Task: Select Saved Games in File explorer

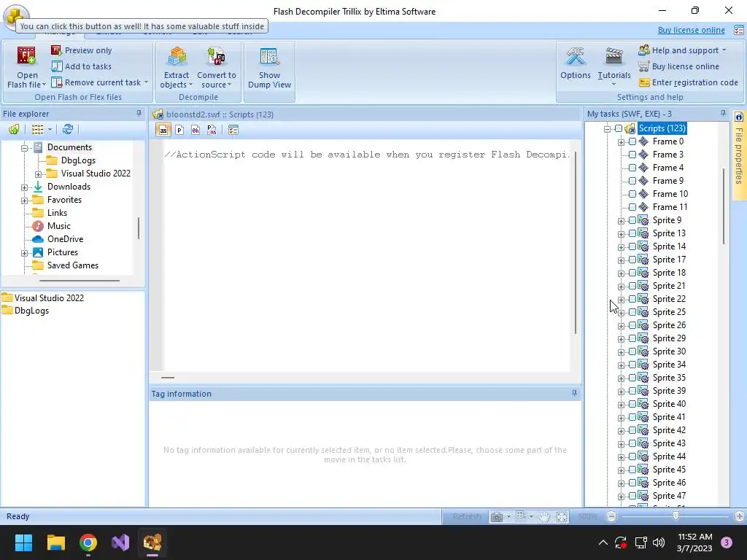Action: 73,265
